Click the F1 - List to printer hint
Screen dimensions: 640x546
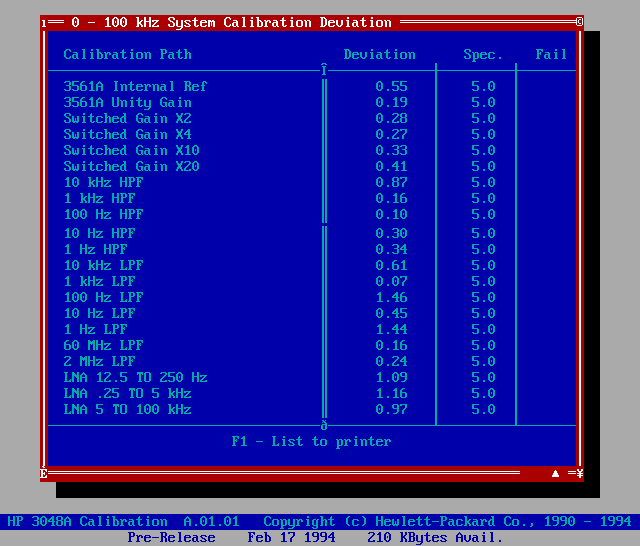click(x=311, y=442)
